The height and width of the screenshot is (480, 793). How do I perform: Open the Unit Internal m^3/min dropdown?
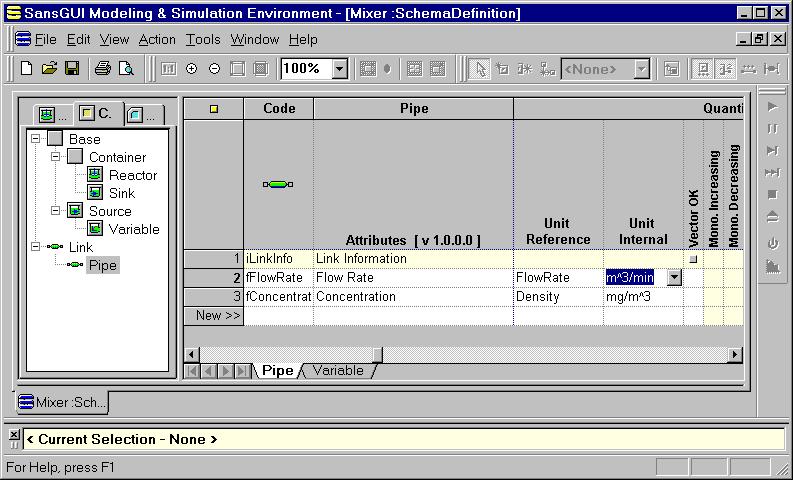(x=674, y=278)
